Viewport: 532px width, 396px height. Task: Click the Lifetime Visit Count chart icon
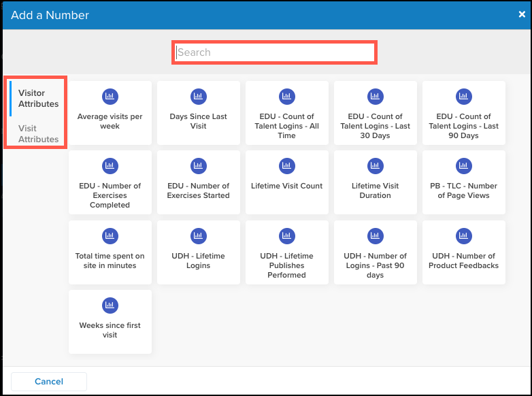(x=286, y=166)
